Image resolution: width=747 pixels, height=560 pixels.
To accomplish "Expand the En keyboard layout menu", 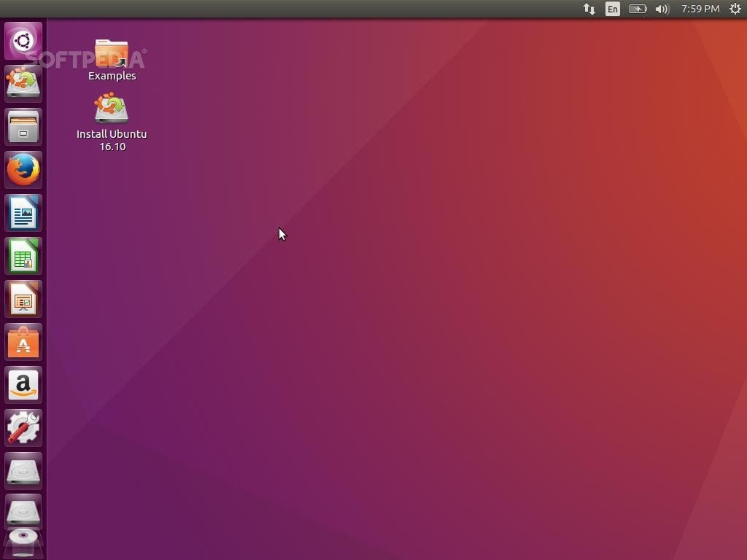I will [x=613, y=9].
